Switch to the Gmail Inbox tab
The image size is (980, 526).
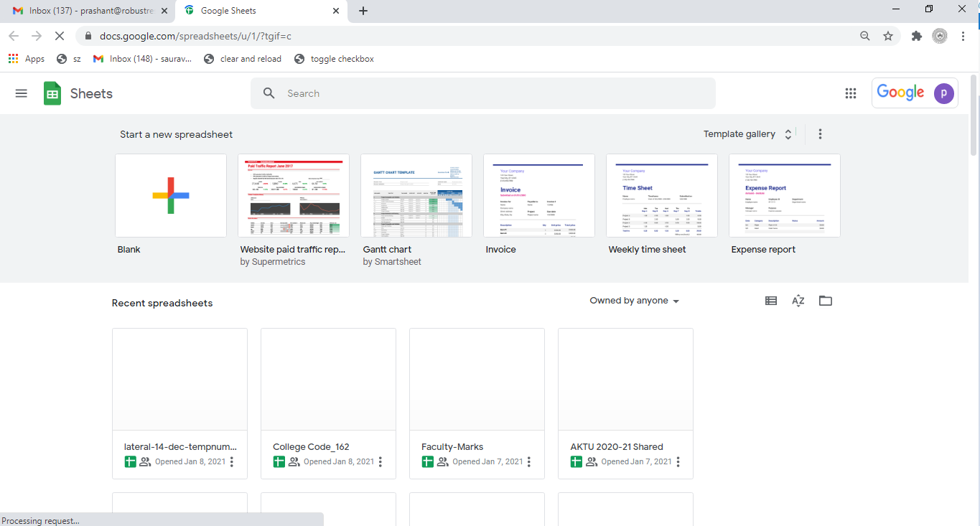[86, 11]
